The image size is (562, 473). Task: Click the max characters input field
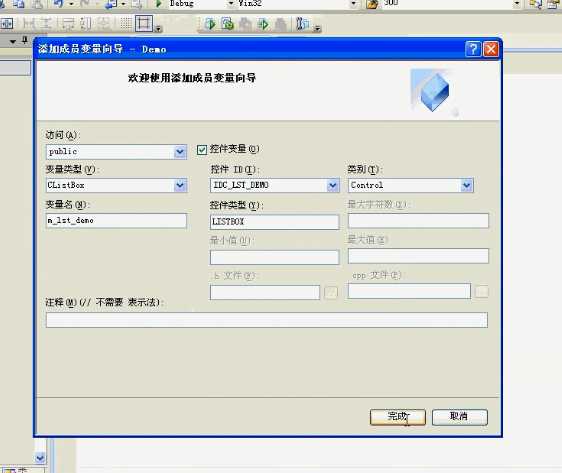pyautogui.click(x=418, y=221)
